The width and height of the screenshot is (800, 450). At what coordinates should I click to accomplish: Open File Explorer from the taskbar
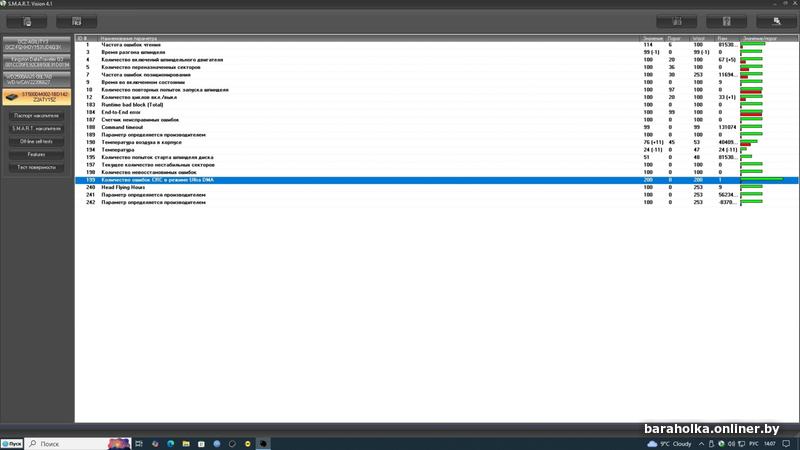pos(186,444)
